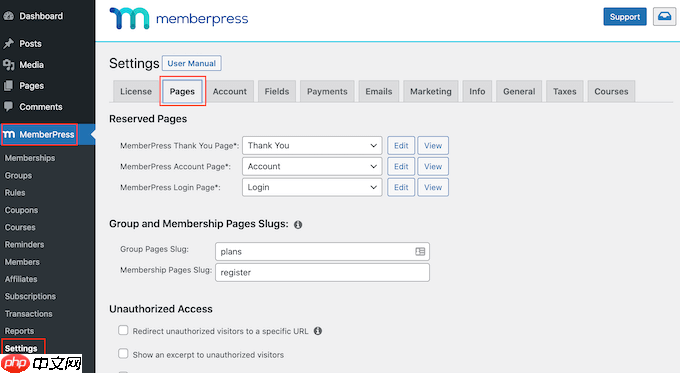Open Subscriptions in the MemberPress submenu
This screenshot has width=680, height=373.
tap(30, 296)
